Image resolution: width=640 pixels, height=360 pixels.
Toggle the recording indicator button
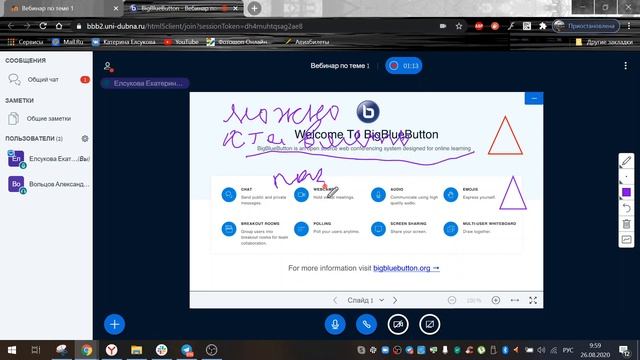(x=404, y=66)
